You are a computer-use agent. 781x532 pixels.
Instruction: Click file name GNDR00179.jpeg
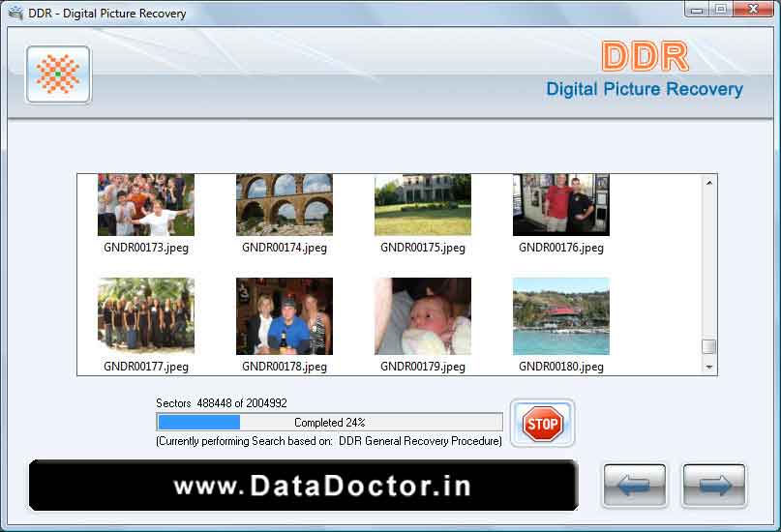423,367
